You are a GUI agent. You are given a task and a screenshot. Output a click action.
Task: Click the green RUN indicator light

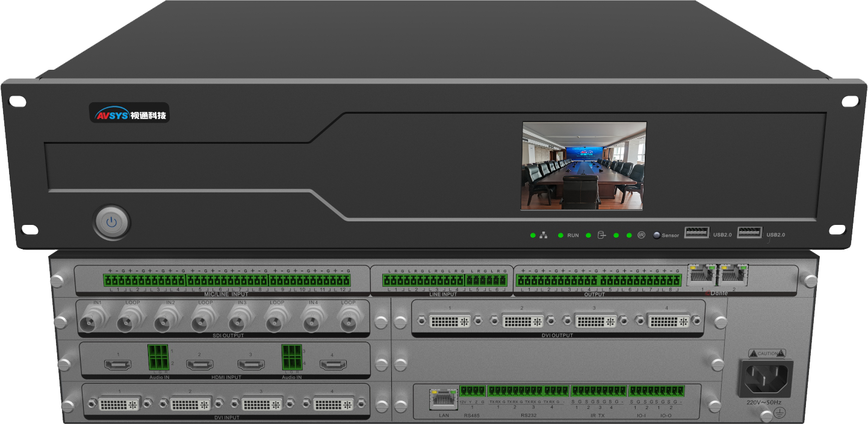(560, 235)
